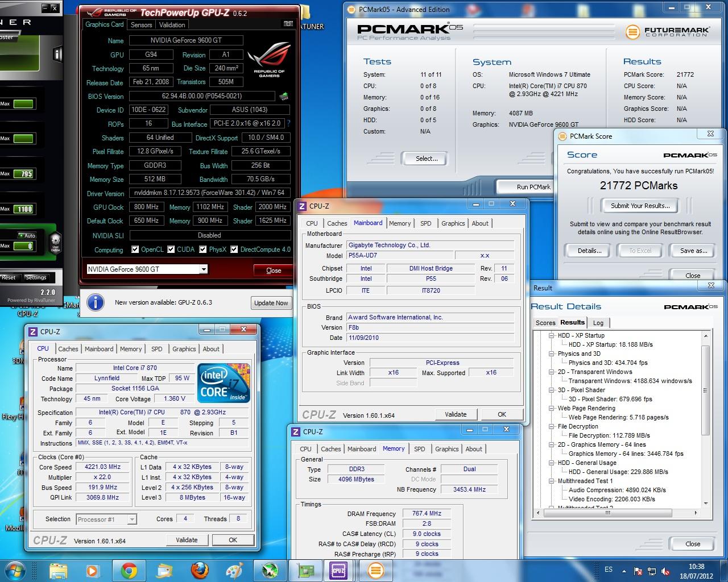This screenshot has width=728, height=582.
Task: Open the folder-with-pictures taskbar icon
Action: coord(164,570)
